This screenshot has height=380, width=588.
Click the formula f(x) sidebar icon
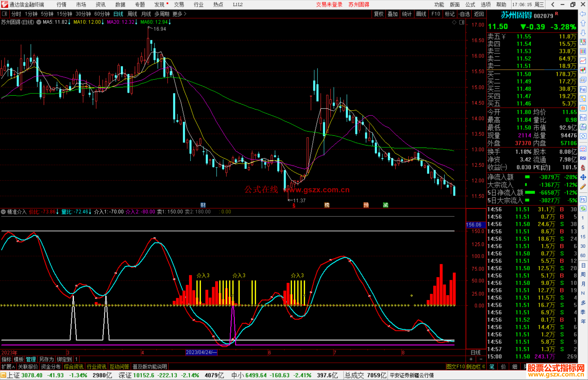tap(583, 127)
